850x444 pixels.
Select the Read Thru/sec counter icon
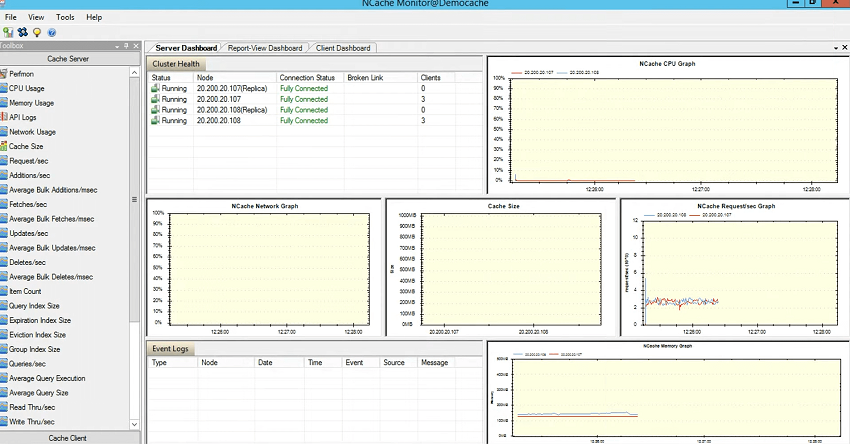click(x=3, y=407)
